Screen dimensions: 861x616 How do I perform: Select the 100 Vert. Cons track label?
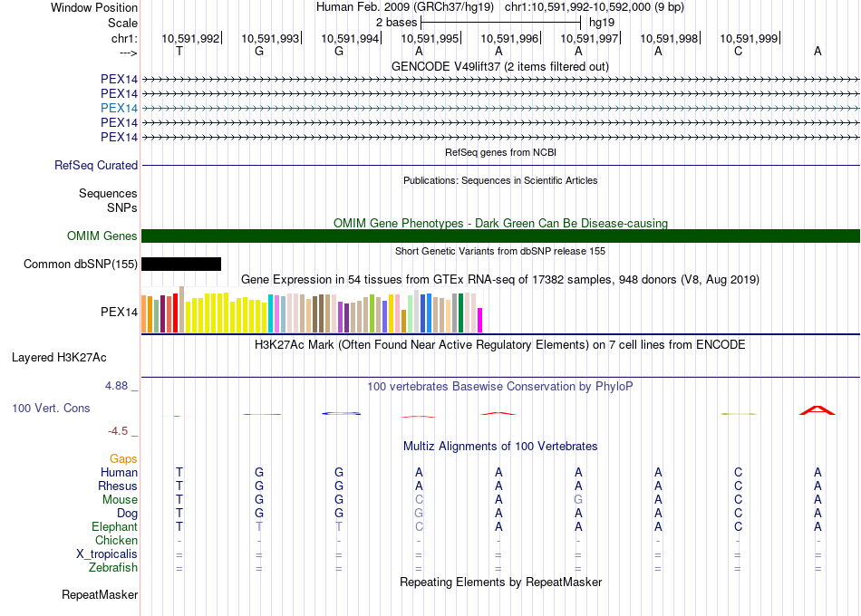tap(51, 409)
